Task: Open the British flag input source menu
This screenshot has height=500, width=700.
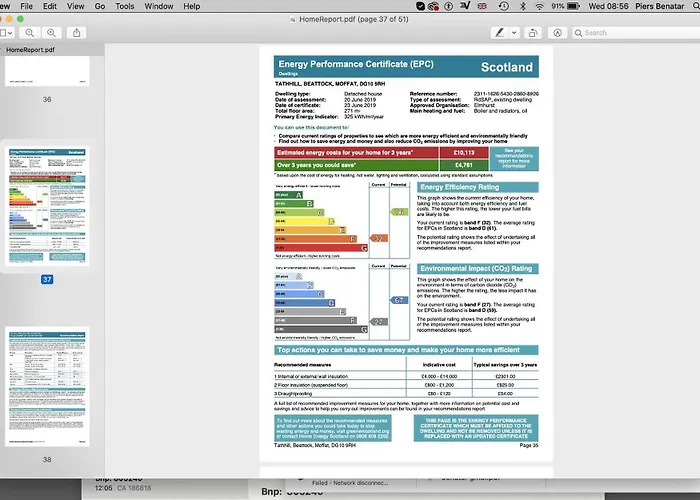Action: (482, 6)
